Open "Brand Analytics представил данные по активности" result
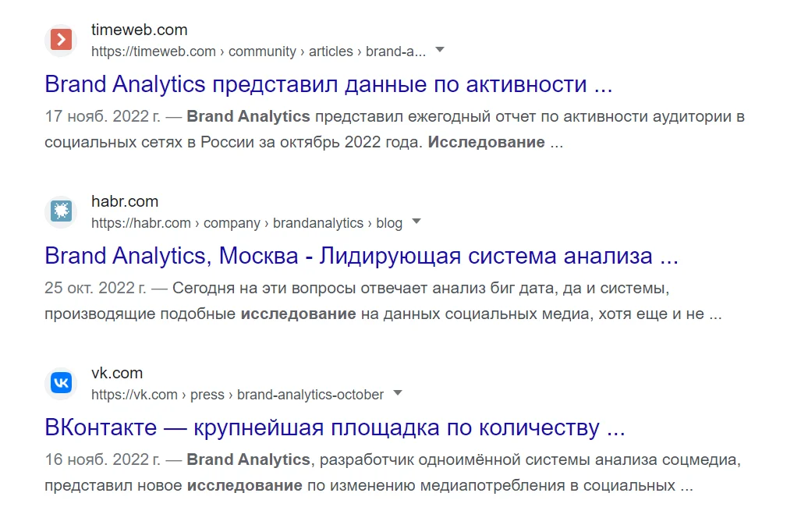Image resolution: width=801 pixels, height=532 pixels. click(x=328, y=84)
